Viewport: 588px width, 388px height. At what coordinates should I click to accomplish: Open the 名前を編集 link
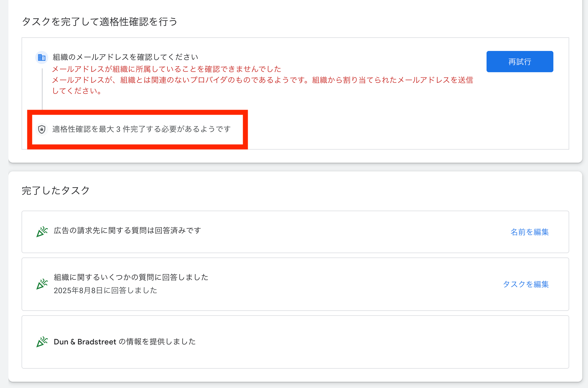click(x=529, y=232)
